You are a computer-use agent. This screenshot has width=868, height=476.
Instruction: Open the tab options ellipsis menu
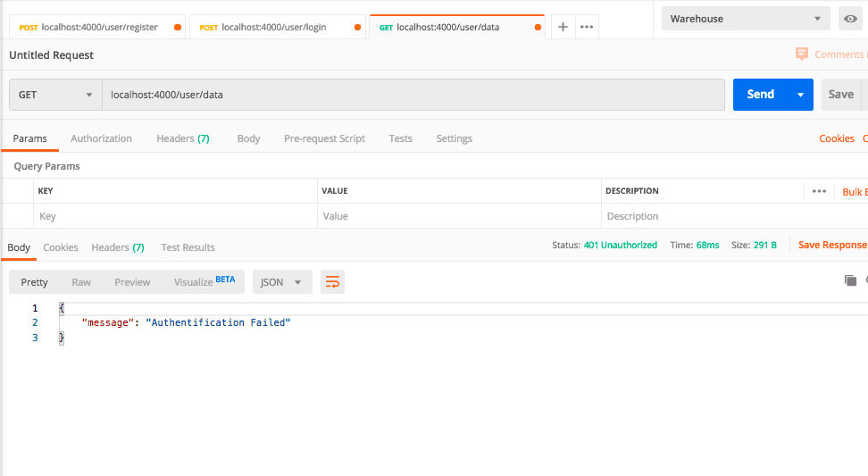point(587,27)
